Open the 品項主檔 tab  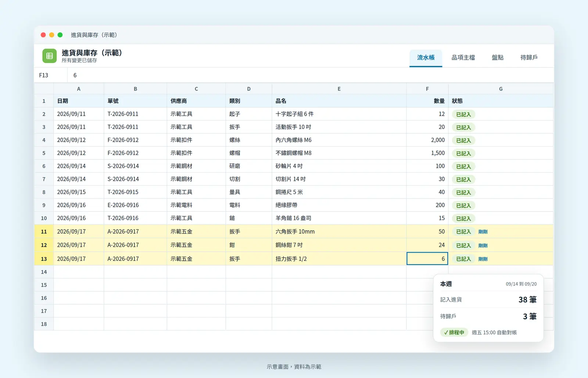(x=463, y=58)
